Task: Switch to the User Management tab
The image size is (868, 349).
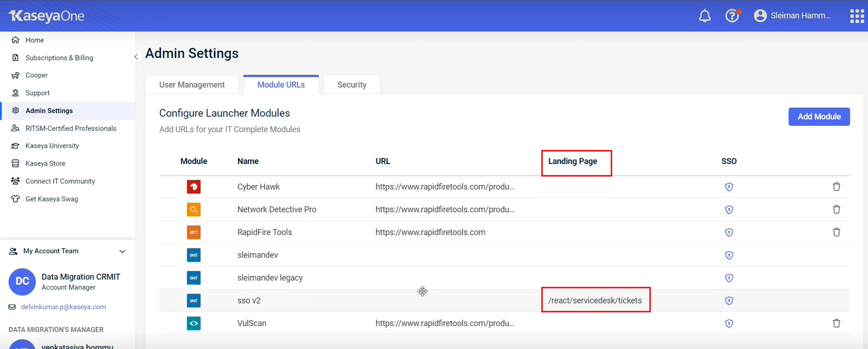Action: tap(192, 85)
